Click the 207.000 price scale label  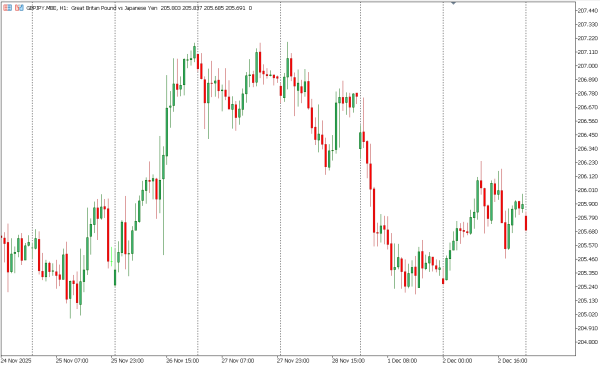point(587,66)
